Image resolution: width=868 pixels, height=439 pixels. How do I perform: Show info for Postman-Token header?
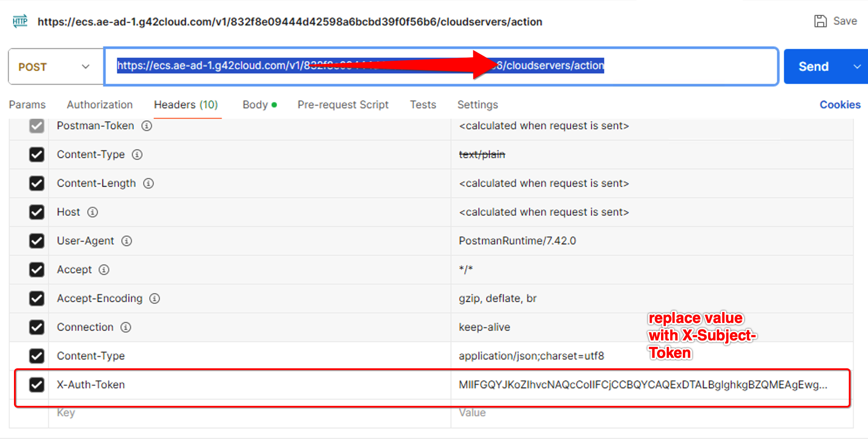(x=147, y=126)
